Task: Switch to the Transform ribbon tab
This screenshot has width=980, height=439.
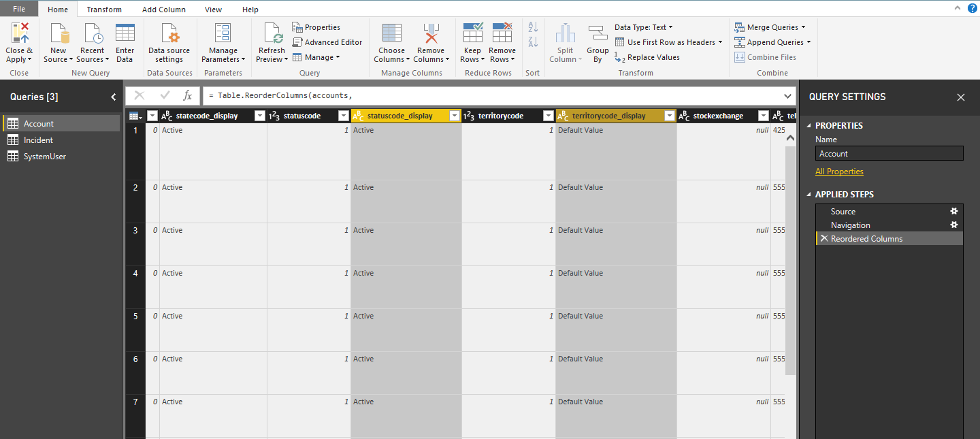Action: click(103, 9)
